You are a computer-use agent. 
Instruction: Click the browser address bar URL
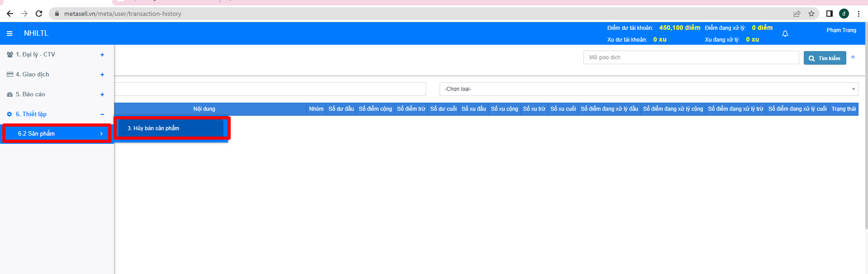(123, 14)
